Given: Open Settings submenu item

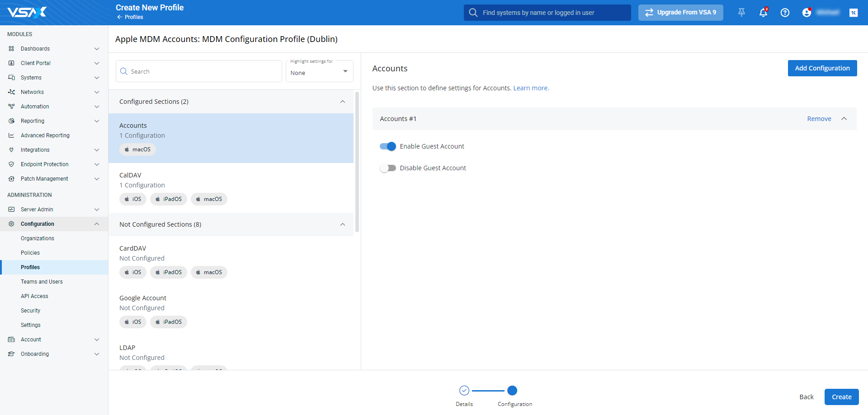Looking at the screenshot, I should point(31,325).
